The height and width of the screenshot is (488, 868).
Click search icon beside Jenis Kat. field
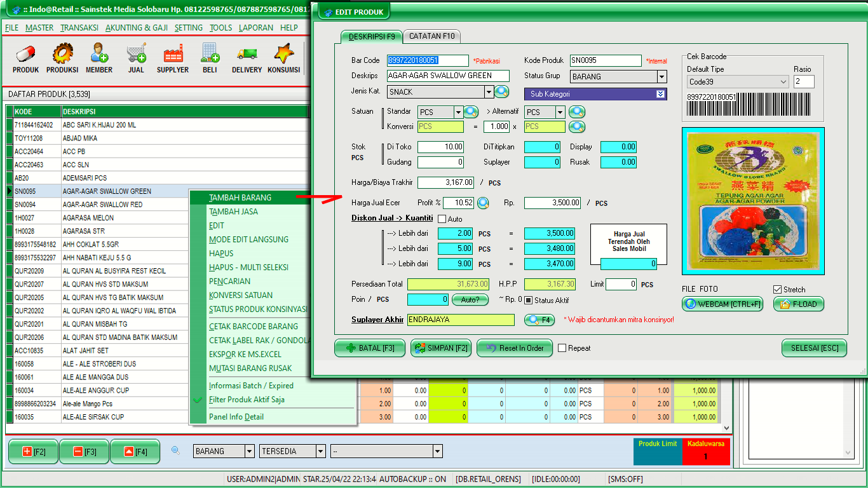502,92
